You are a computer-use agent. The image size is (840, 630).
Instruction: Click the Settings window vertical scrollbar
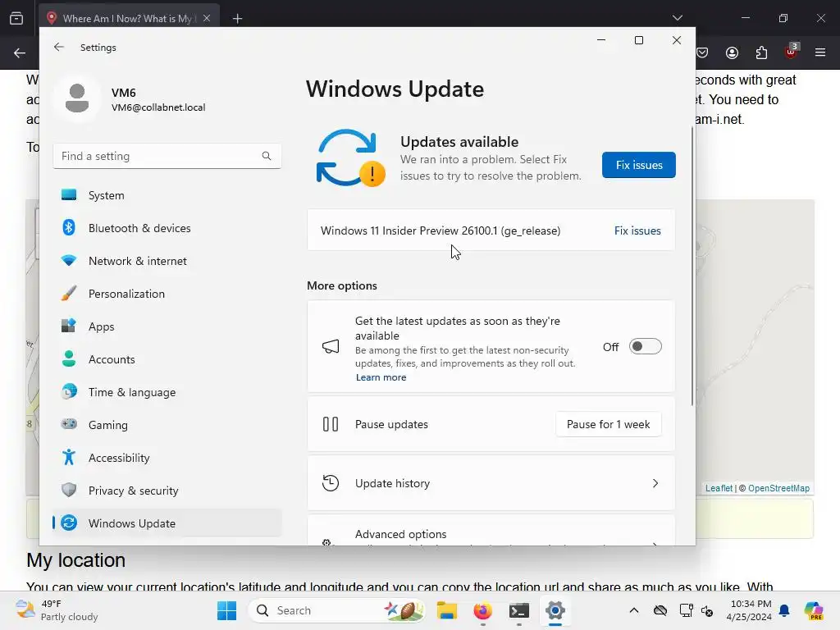(x=692, y=265)
